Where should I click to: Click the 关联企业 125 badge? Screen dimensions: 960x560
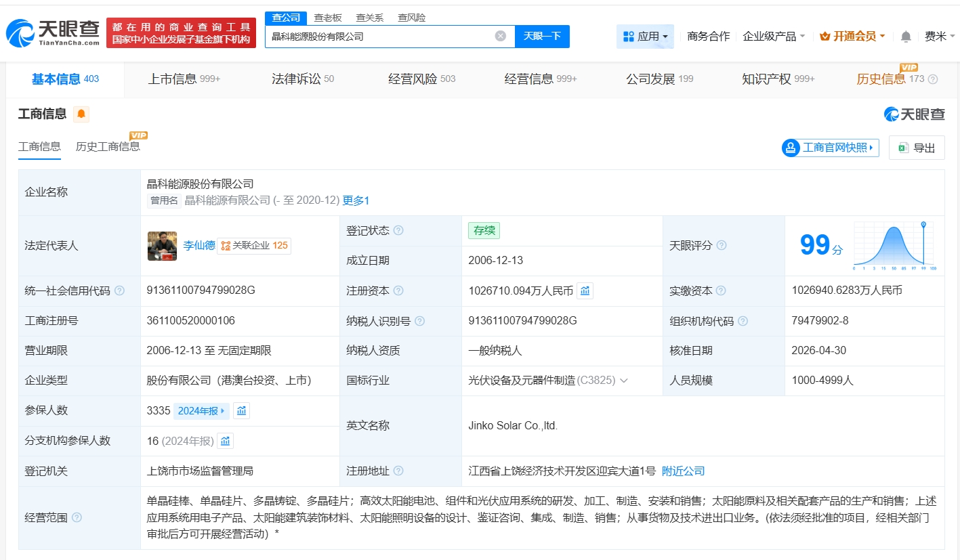tap(254, 245)
